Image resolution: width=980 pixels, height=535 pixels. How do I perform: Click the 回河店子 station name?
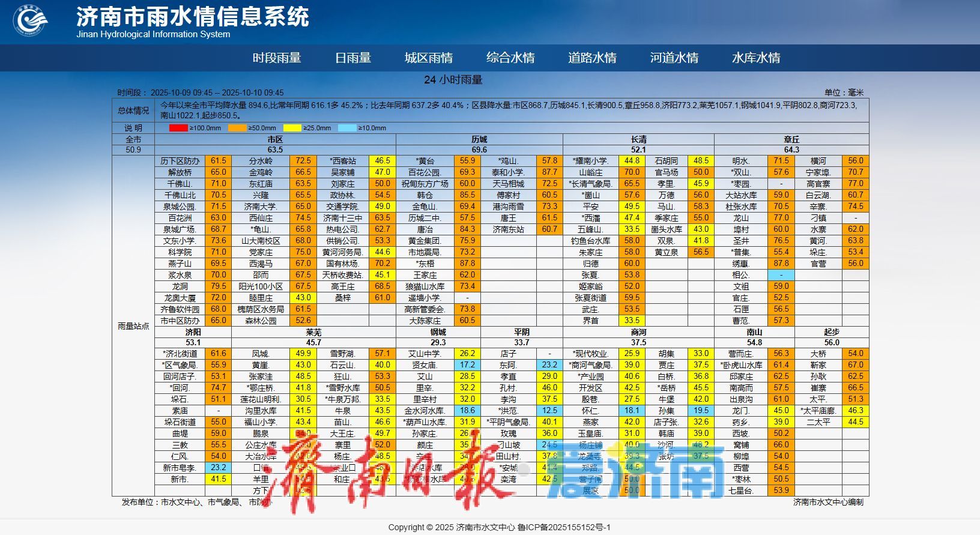180,376
